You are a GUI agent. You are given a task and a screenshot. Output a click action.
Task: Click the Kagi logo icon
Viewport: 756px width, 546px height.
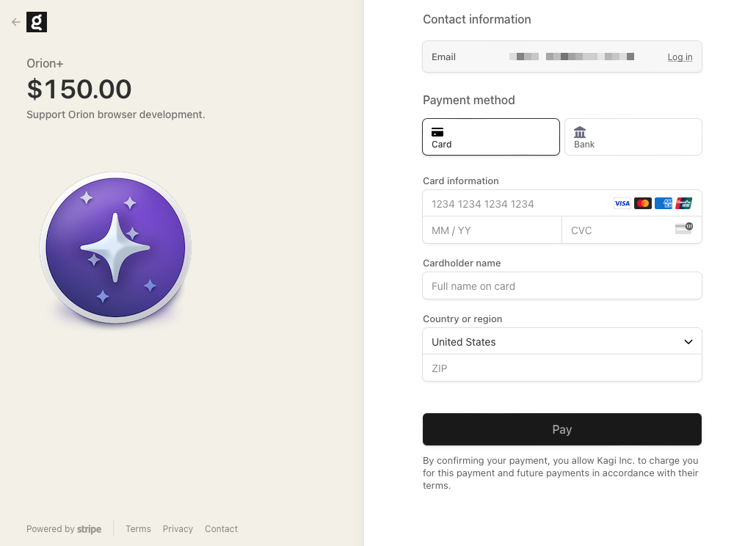click(37, 22)
